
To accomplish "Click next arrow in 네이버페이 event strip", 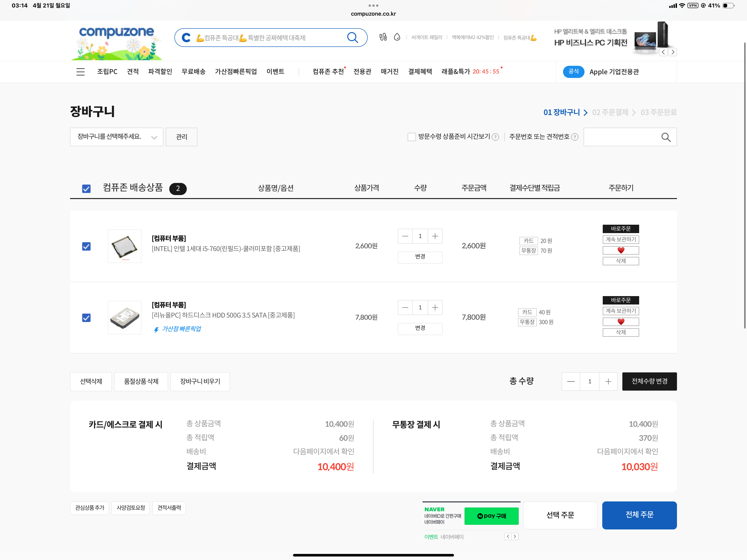I will tap(515, 536).
